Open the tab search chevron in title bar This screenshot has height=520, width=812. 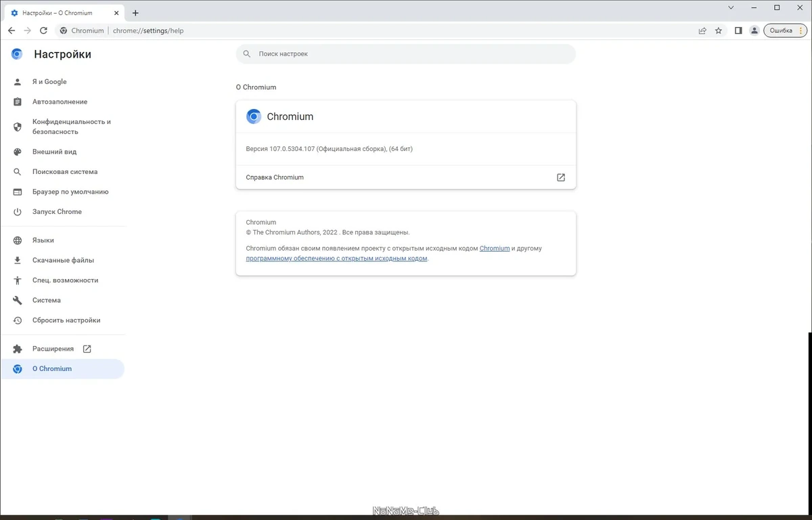pos(731,7)
